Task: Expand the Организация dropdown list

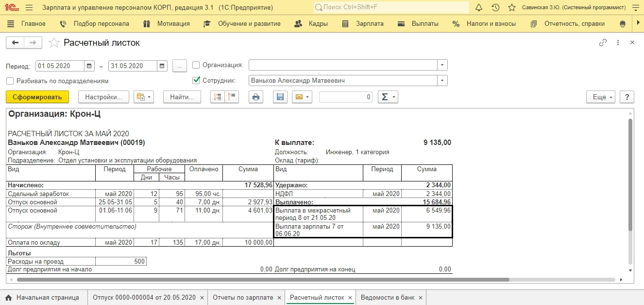Action: coord(442,65)
